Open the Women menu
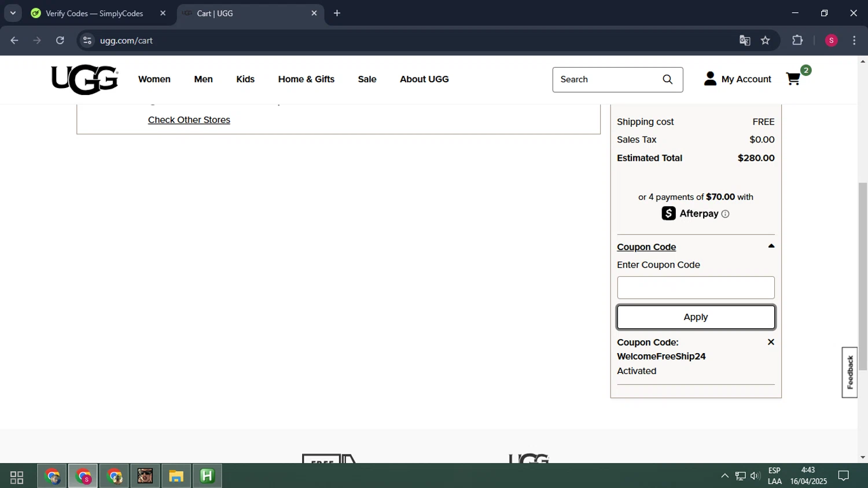868x488 pixels. coord(155,79)
